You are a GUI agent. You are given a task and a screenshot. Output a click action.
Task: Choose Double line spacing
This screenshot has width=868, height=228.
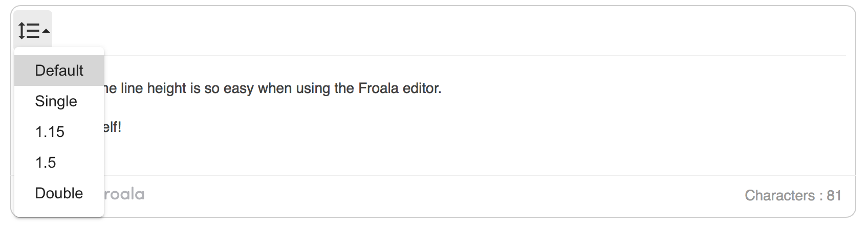[x=59, y=193]
